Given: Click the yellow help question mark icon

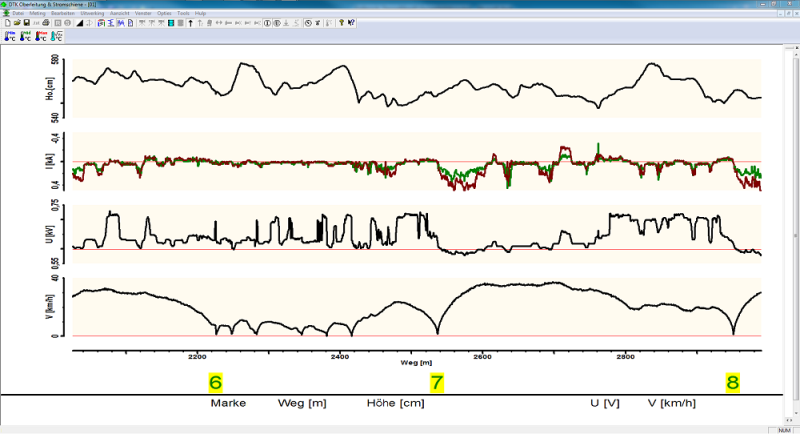Looking at the screenshot, I should click(340, 22).
